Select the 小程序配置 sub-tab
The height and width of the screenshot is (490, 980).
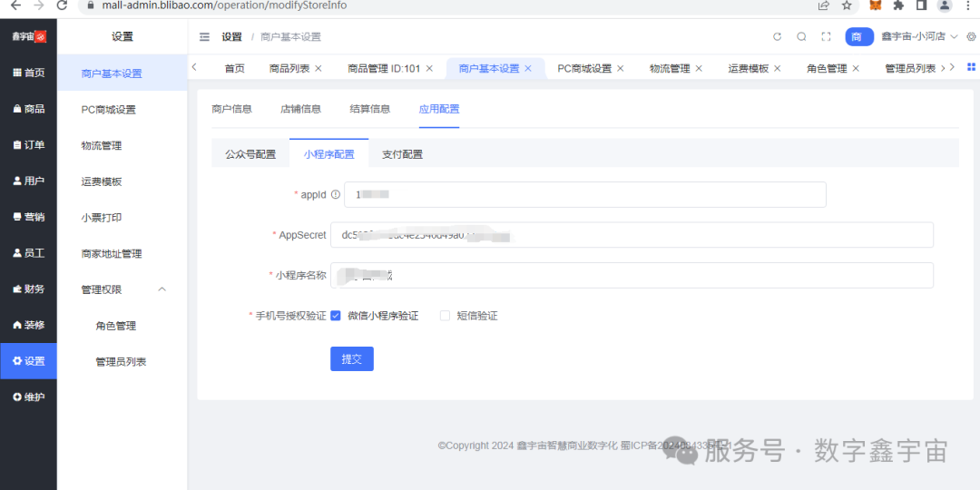tap(328, 154)
